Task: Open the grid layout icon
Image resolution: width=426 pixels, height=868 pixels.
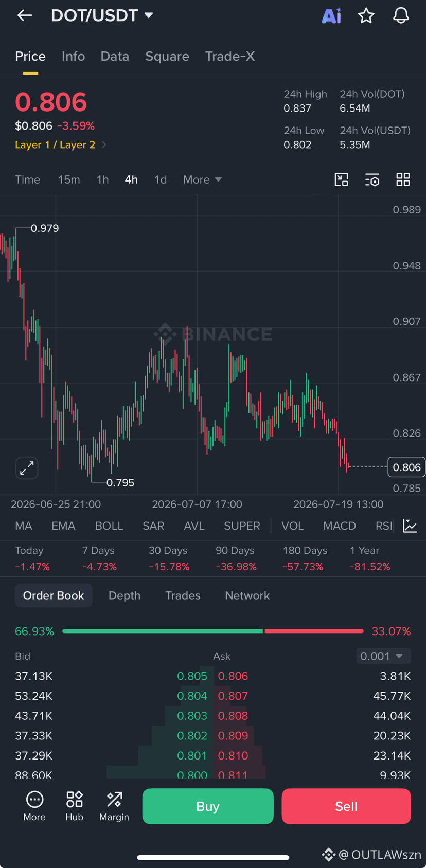Action: 403,179
